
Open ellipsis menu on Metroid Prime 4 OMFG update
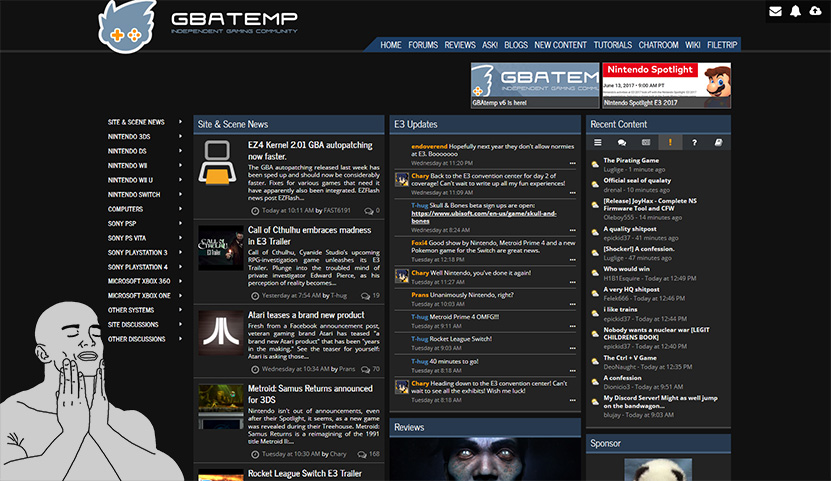(572, 326)
